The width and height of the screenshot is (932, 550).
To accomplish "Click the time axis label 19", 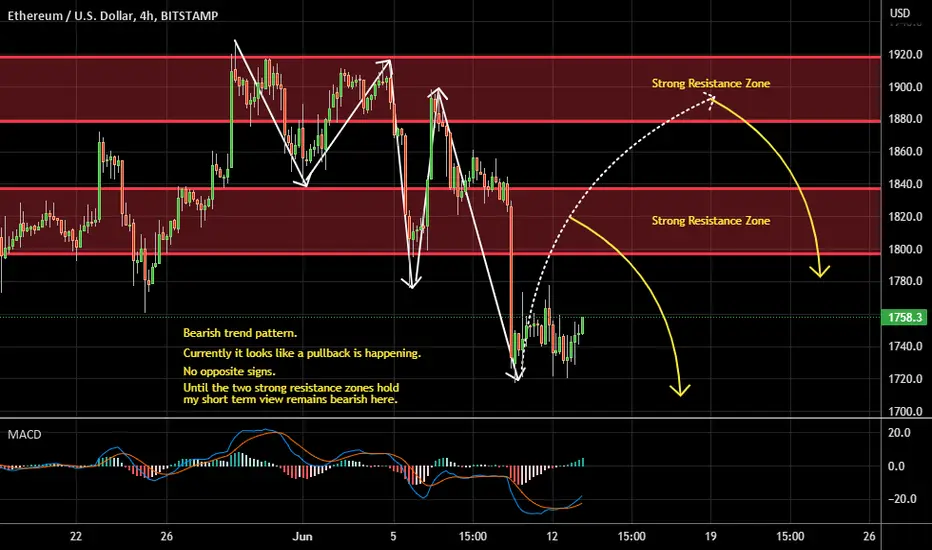I will click(x=711, y=536).
